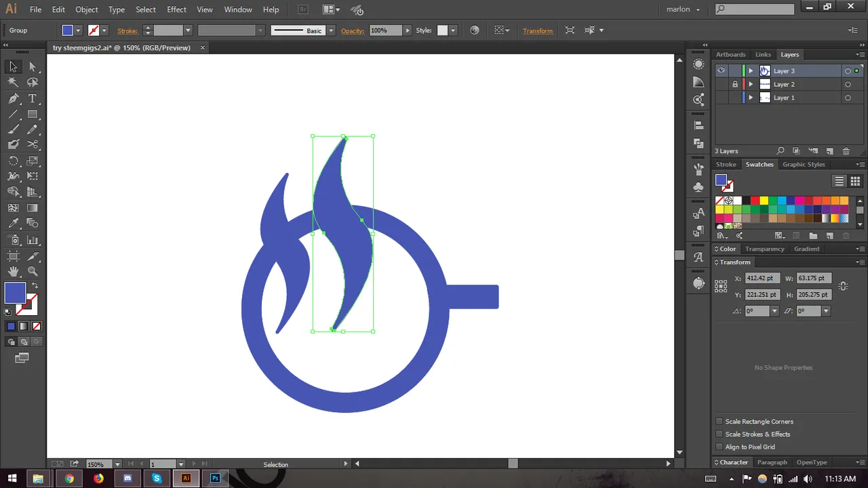Enable Align to Pixel Grid checkbox

719,447
